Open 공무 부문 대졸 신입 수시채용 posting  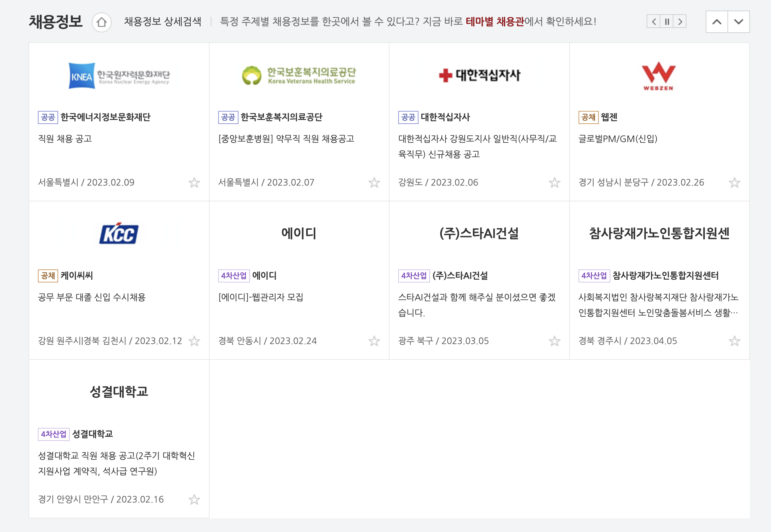[92, 297]
